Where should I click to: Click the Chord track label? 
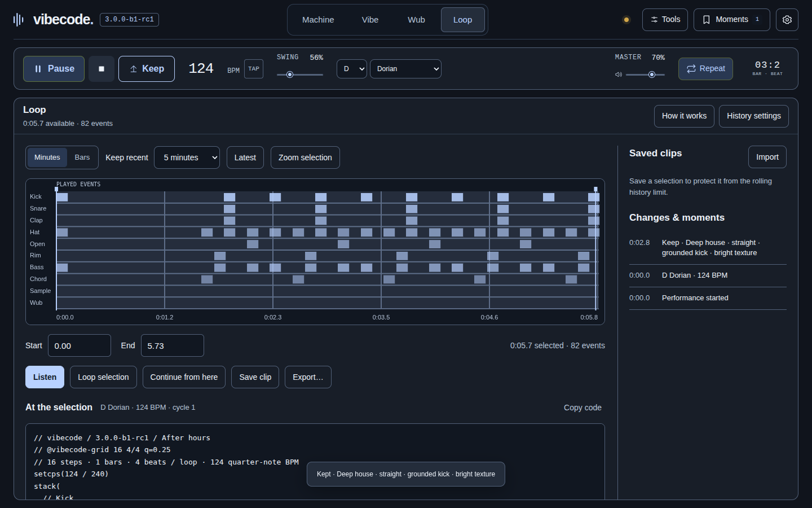[38, 279]
